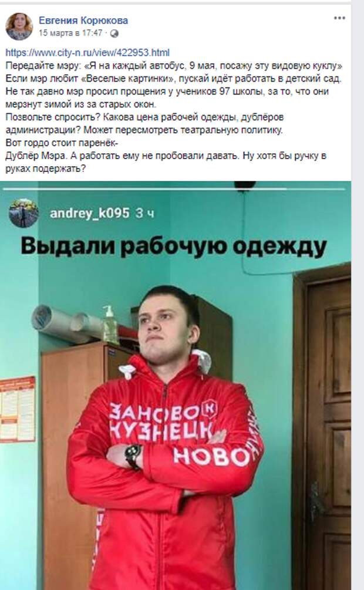The image size is (364, 590).
Task: Open the attached photo of red jacket
Action: coord(176,386)
